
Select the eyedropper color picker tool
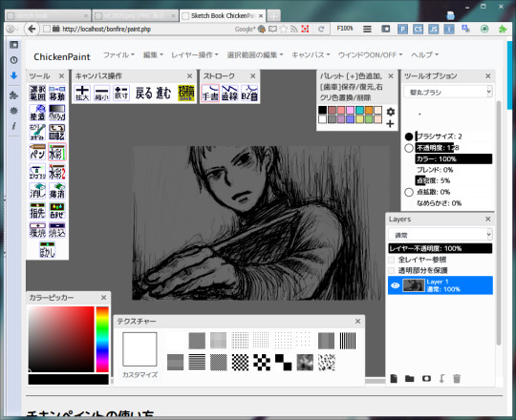coord(37,132)
